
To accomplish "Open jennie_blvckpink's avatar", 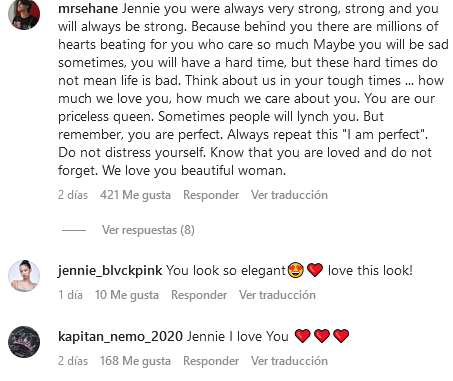I will coord(24,276).
